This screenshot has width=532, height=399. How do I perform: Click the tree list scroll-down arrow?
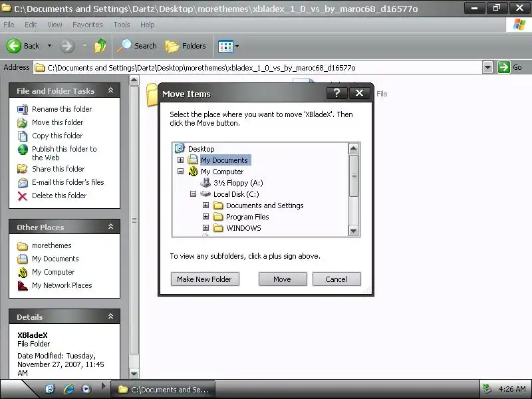(353, 231)
